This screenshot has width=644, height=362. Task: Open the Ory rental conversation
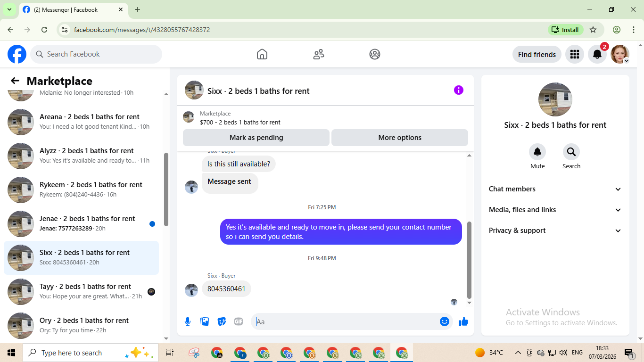[81, 325]
